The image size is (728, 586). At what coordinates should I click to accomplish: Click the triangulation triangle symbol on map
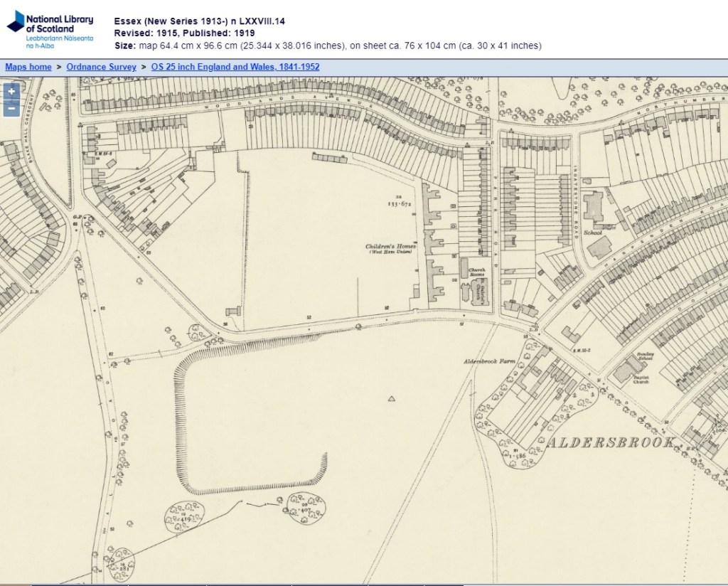tap(391, 399)
